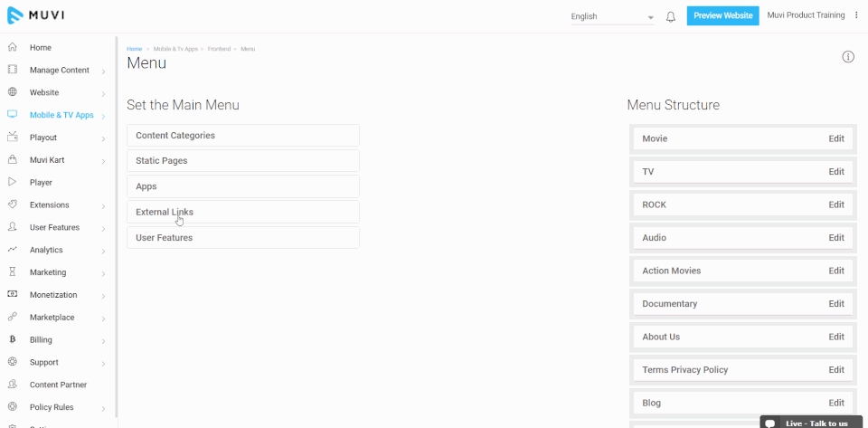868x428 pixels.
Task: Click the Analytics line-chart icon
Action: 12,250
